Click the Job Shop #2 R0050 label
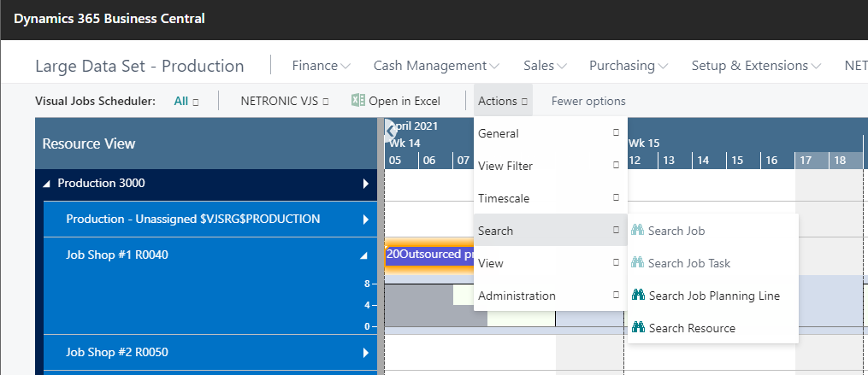 pos(117,352)
